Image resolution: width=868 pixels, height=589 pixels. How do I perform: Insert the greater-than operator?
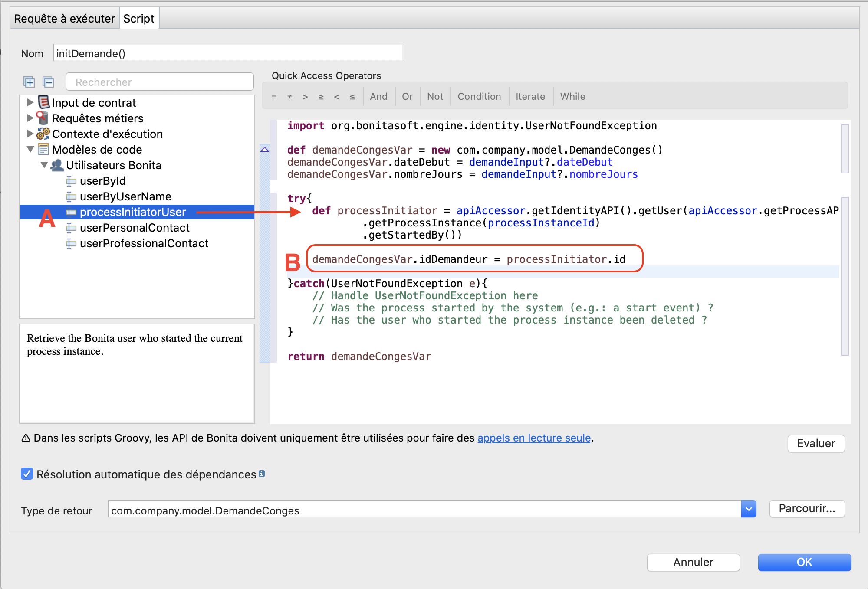(x=305, y=97)
